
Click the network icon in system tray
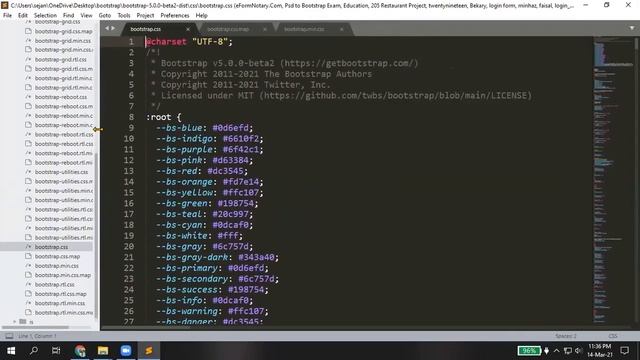point(568,351)
